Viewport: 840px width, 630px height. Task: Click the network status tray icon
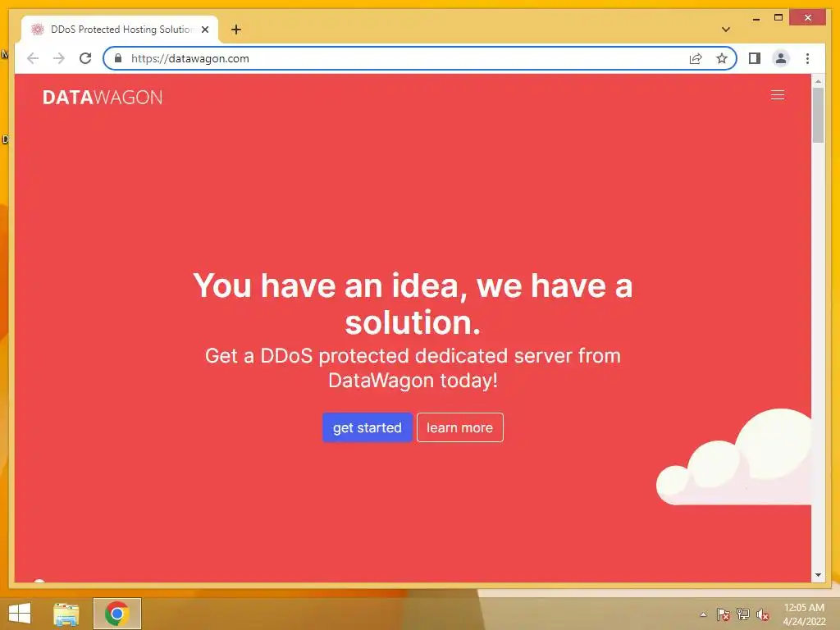(743, 614)
